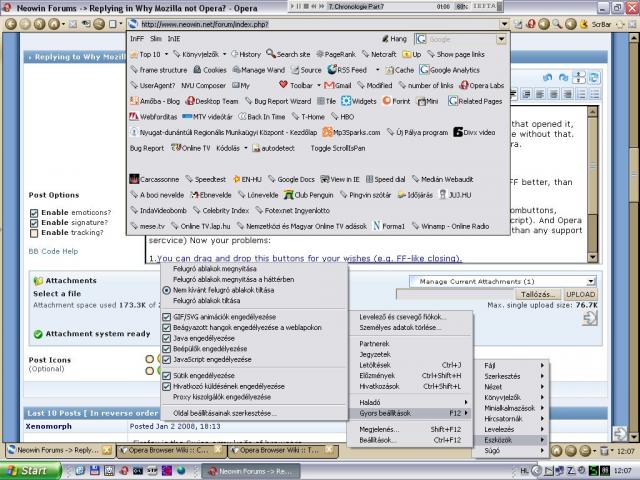Toggle JavaScript engedélyezése option

coord(167,357)
